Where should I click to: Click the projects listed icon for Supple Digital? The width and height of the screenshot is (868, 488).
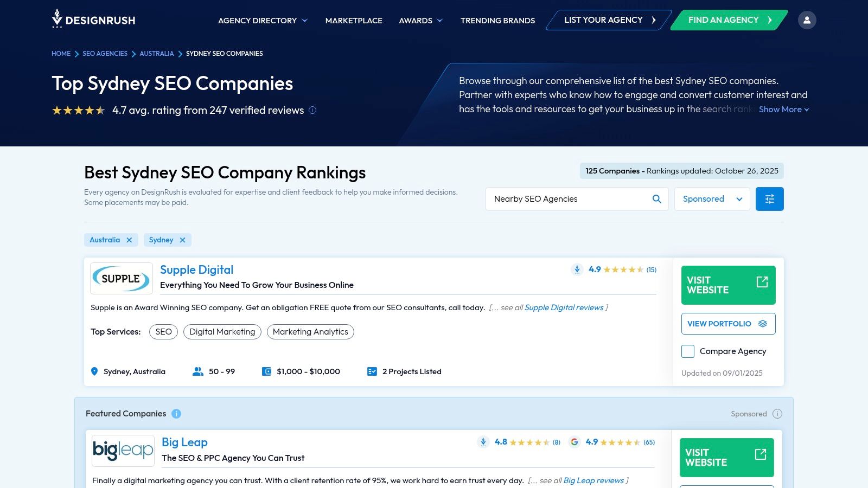372,371
